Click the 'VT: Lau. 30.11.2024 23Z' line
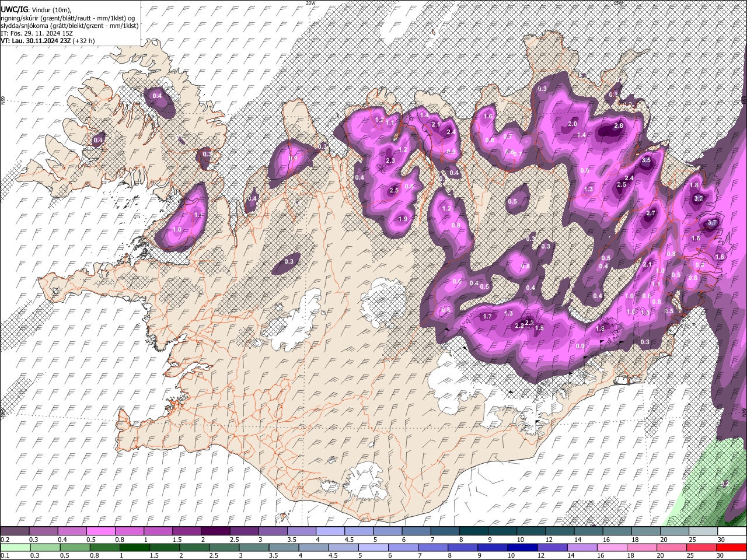747x560 pixels. (x=36, y=41)
